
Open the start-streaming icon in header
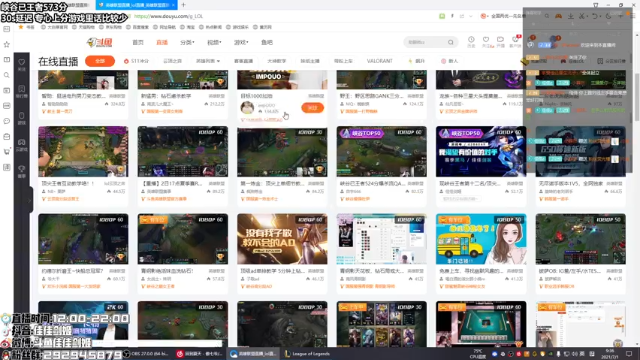point(500,41)
